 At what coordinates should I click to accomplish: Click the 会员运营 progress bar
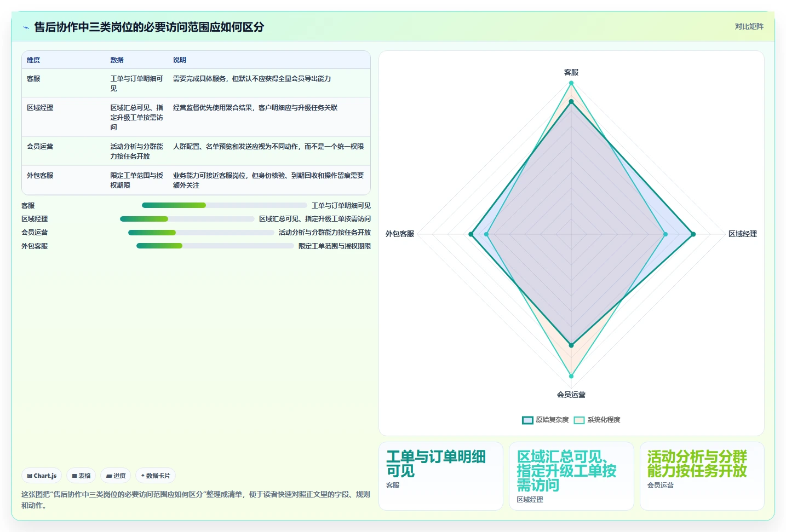201,233
